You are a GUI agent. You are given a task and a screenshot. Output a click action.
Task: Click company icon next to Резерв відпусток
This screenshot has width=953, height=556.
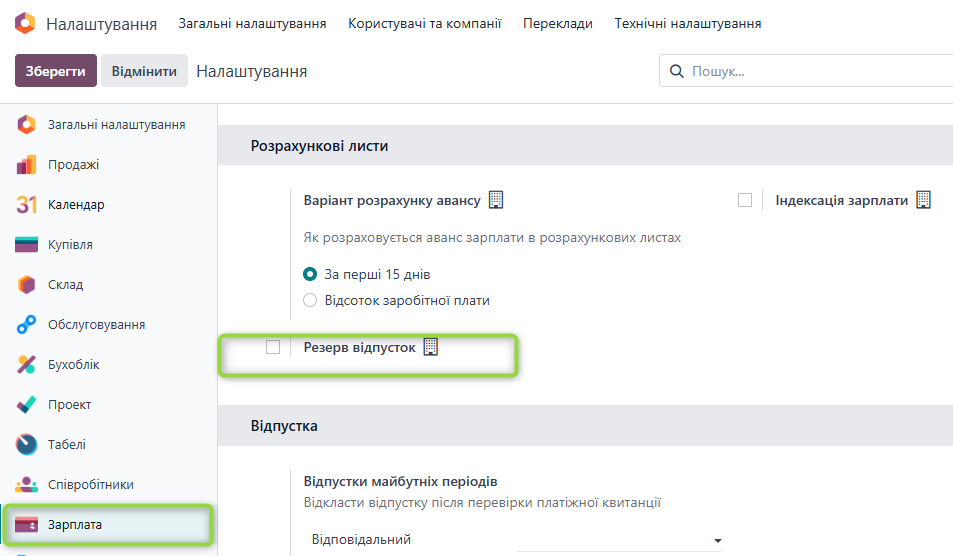pos(430,347)
